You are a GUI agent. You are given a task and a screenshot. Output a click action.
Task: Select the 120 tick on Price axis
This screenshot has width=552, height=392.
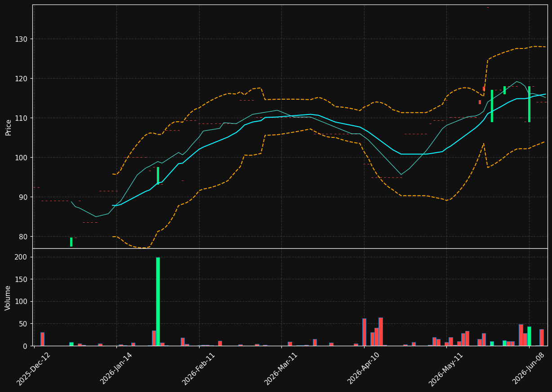pyautogui.click(x=22, y=79)
